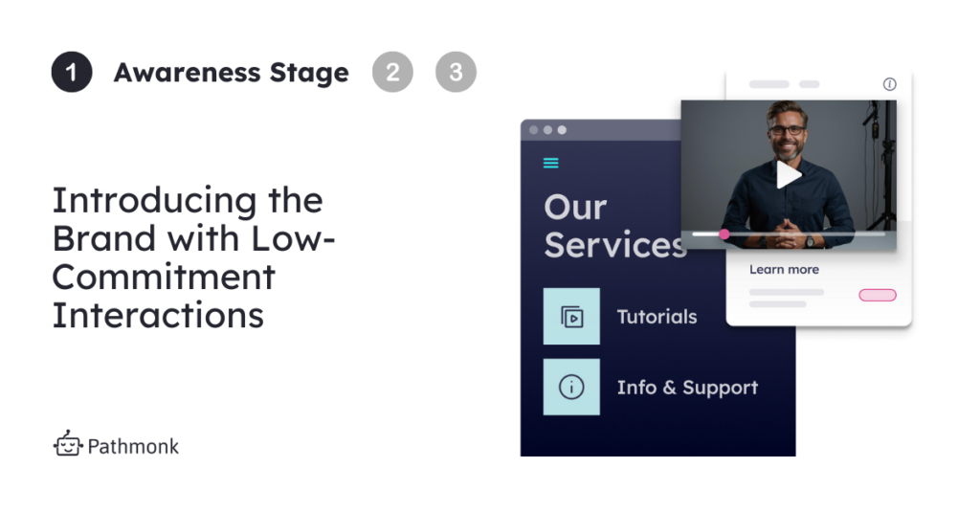Click the info circle icon on card
980x512 pixels.
click(889, 84)
